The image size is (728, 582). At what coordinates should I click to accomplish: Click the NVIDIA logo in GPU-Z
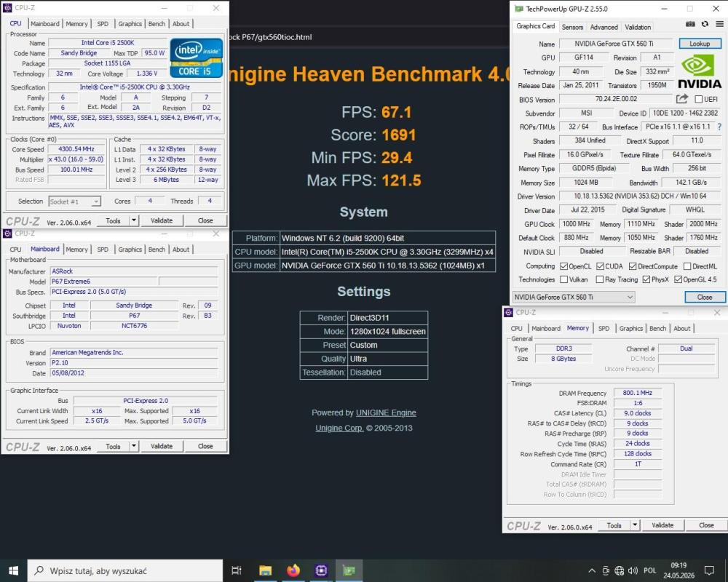(700, 72)
